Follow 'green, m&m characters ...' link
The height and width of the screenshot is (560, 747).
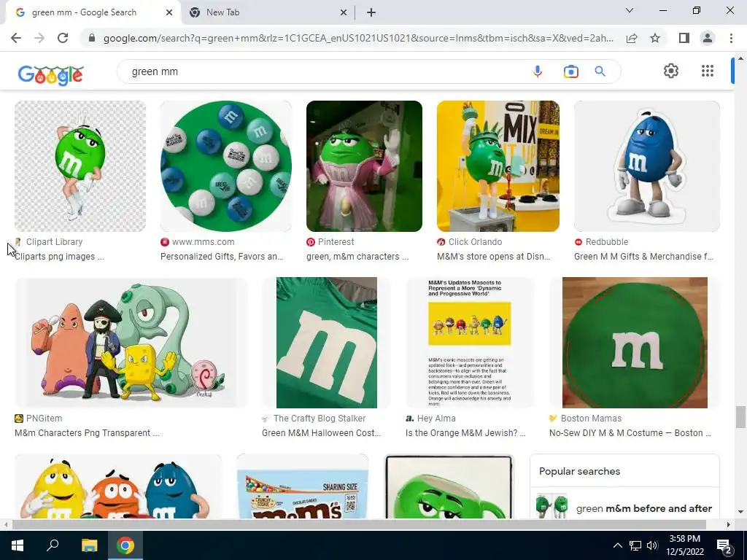pyautogui.click(x=357, y=256)
